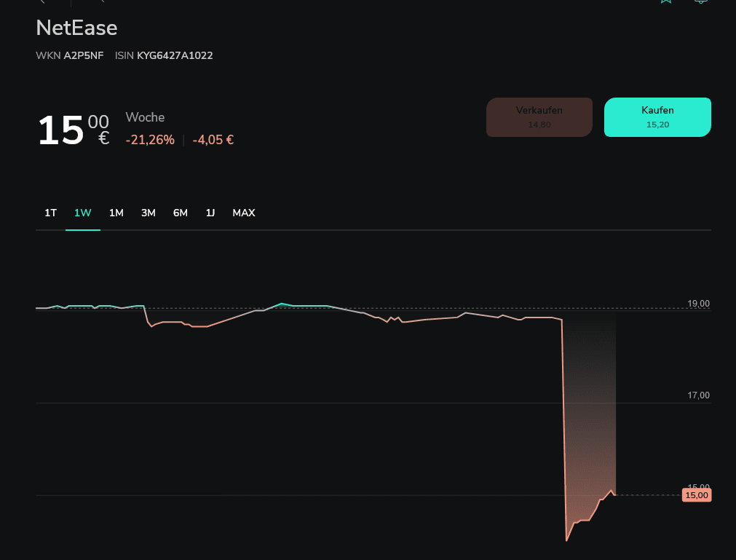Select the 1W time range tab
The height and width of the screenshot is (560, 736).
pos(82,213)
